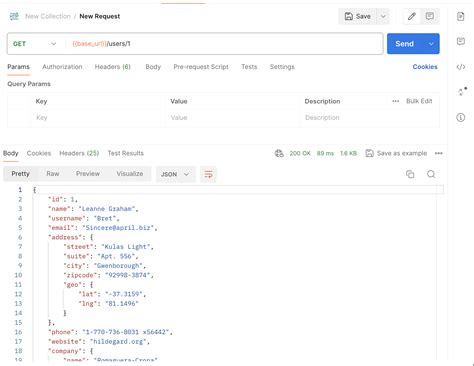The width and height of the screenshot is (474, 366).
Task: Select the Visualize view
Action: 130,174
